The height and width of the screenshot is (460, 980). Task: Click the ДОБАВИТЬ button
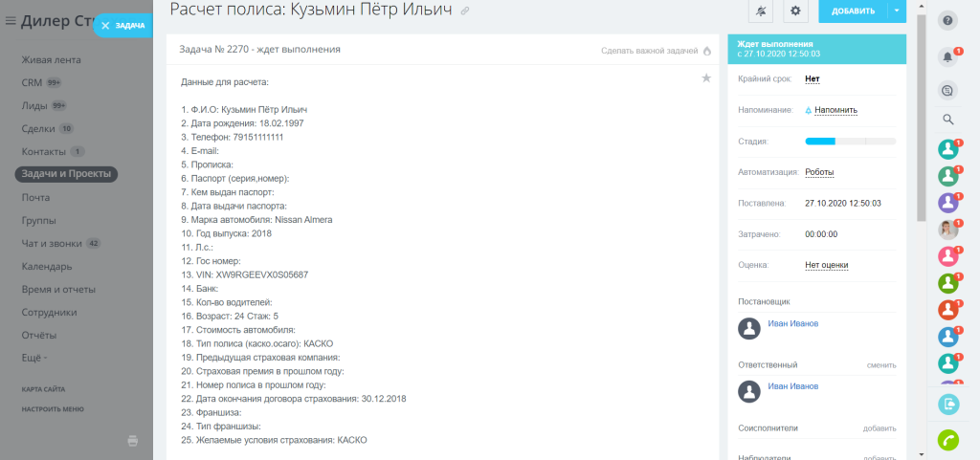[853, 11]
